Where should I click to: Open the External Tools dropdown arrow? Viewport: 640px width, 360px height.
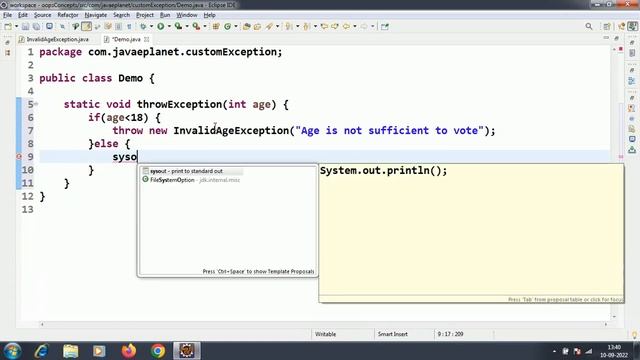click(205, 27)
